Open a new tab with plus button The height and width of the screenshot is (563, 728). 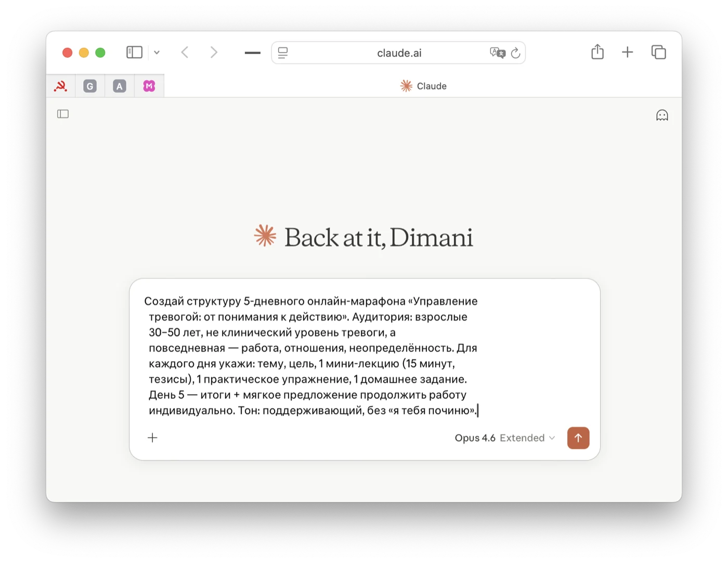pos(628,52)
